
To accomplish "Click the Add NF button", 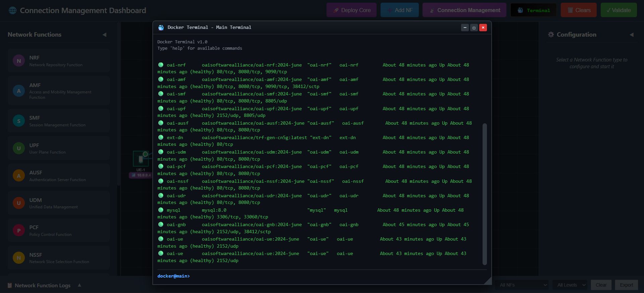I will pos(399,10).
